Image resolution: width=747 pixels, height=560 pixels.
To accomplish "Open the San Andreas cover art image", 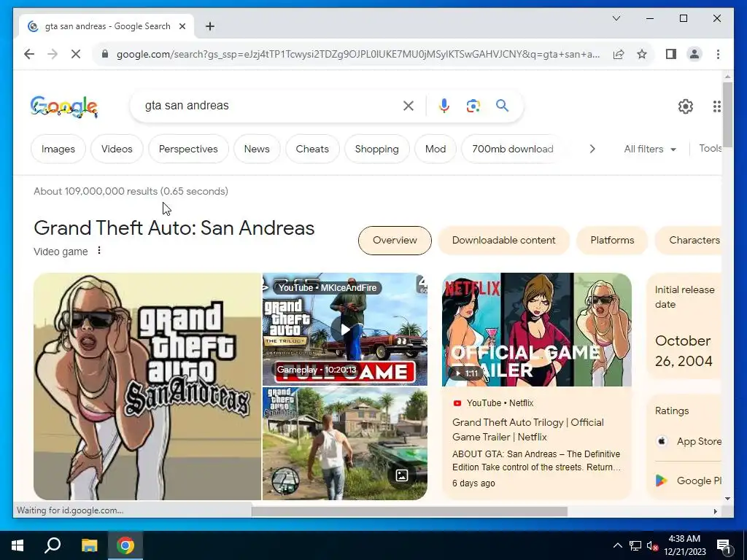I will pos(147,386).
